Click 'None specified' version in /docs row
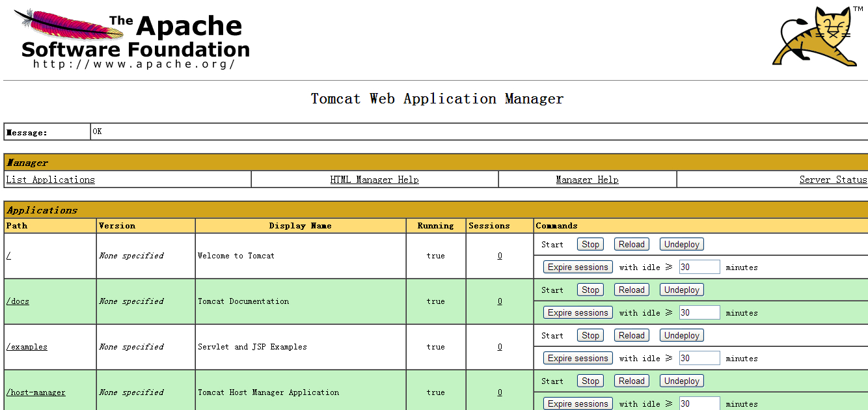Image resolution: width=868 pixels, height=410 pixels. pyautogui.click(x=131, y=301)
